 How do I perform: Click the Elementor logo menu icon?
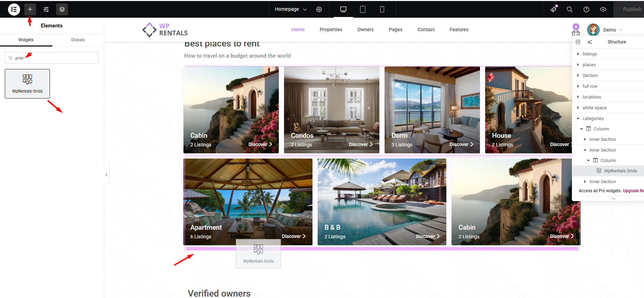(14, 9)
